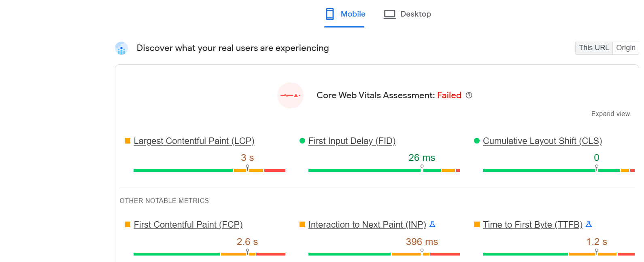Click the green dot beside First Input Delay
The image size is (644, 262).
coord(302,141)
